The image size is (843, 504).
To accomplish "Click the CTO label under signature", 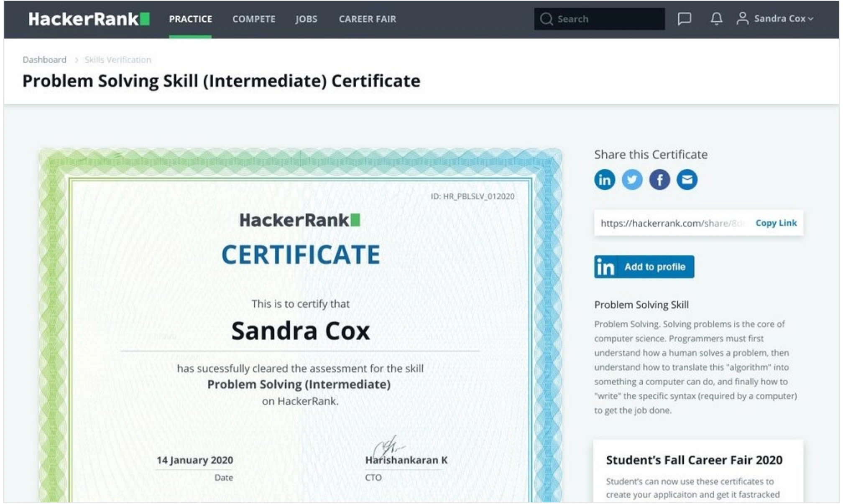I will [x=373, y=478].
